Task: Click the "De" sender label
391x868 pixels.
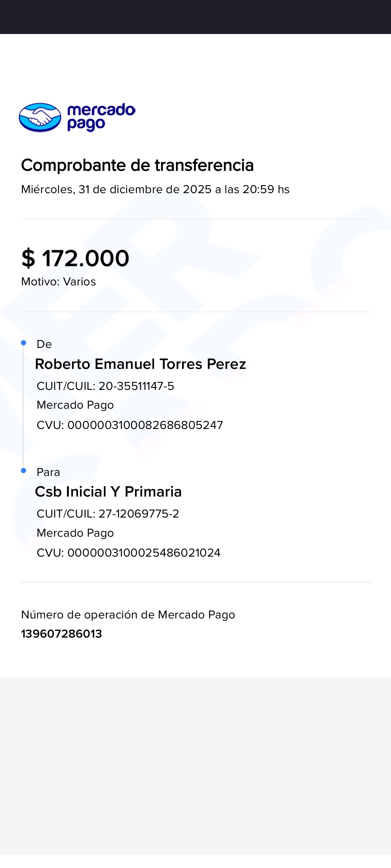Action: [x=44, y=344]
